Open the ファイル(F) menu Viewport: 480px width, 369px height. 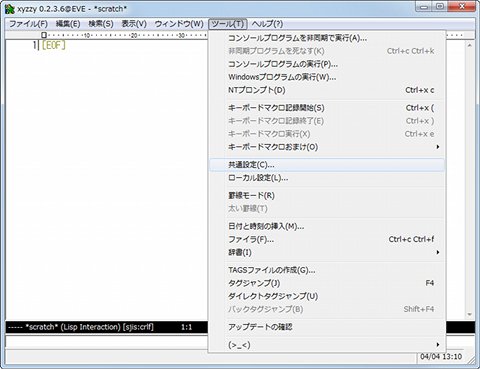pos(28,24)
